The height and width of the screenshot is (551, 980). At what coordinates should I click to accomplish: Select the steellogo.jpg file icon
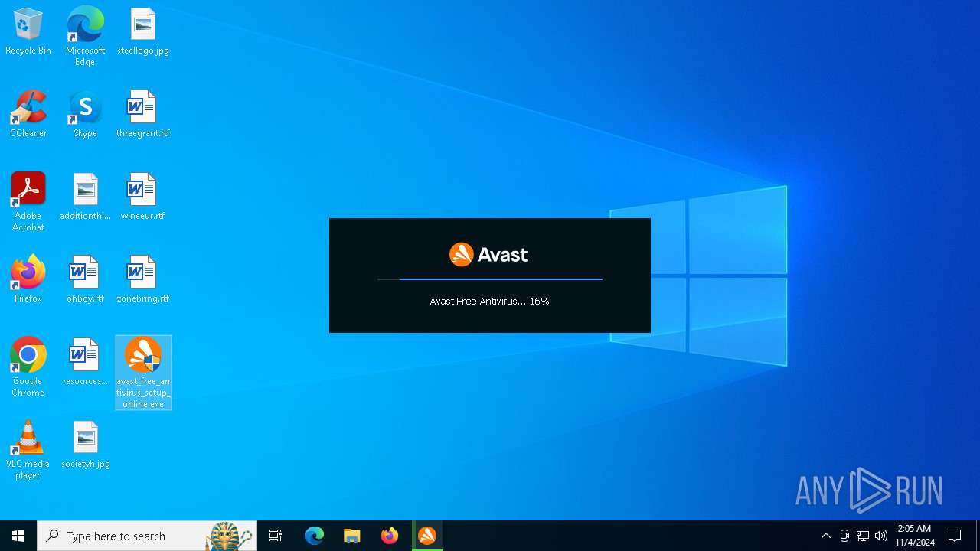coord(143,32)
